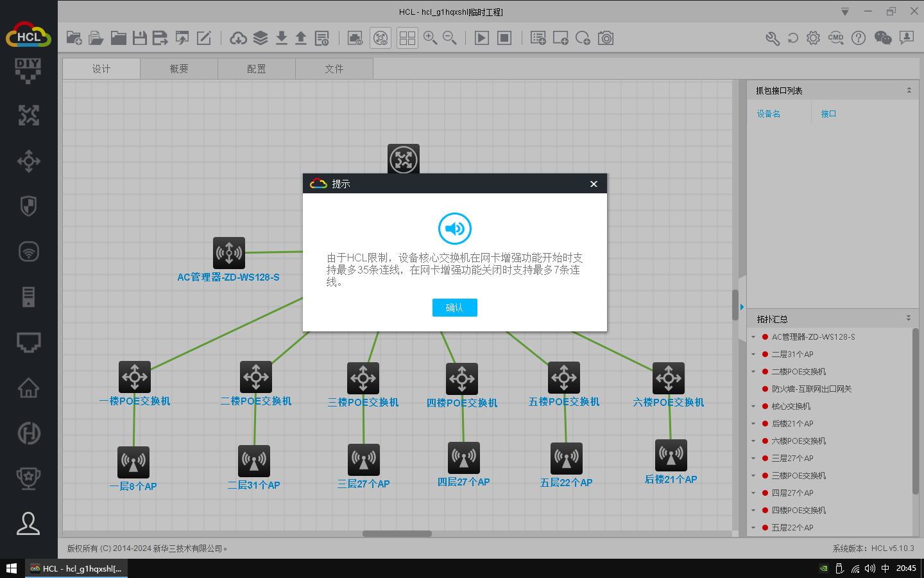Click the cloud download icon in toolbar
The width and height of the screenshot is (924, 578).
(x=238, y=38)
